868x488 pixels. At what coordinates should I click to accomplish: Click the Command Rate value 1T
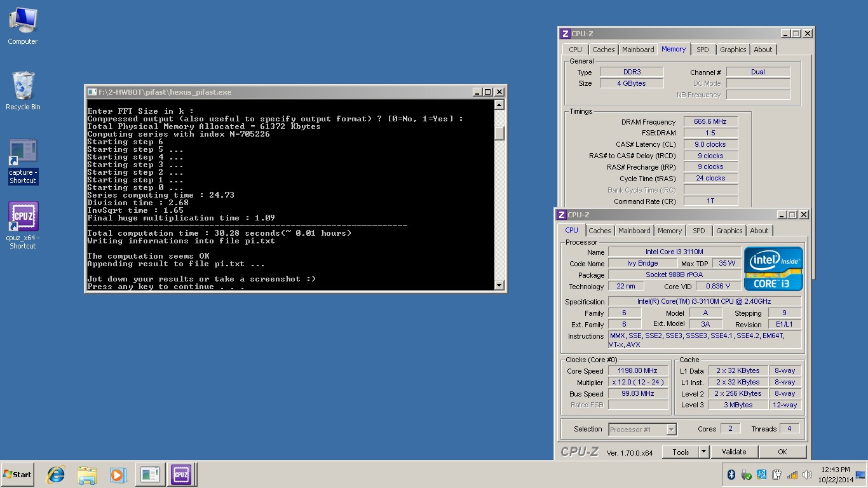point(710,201)
